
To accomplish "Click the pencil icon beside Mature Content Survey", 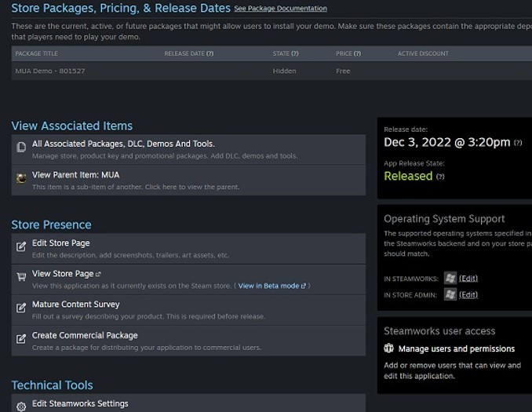I will 21,308.
